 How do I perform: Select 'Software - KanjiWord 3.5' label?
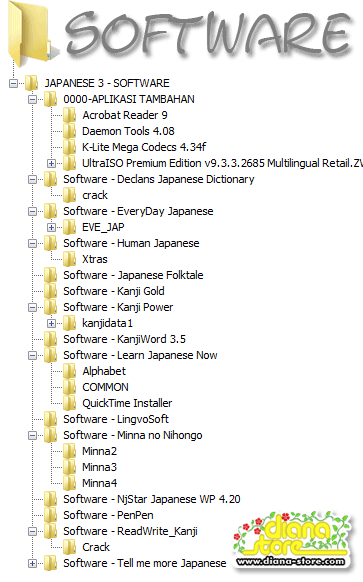(124, 339)
